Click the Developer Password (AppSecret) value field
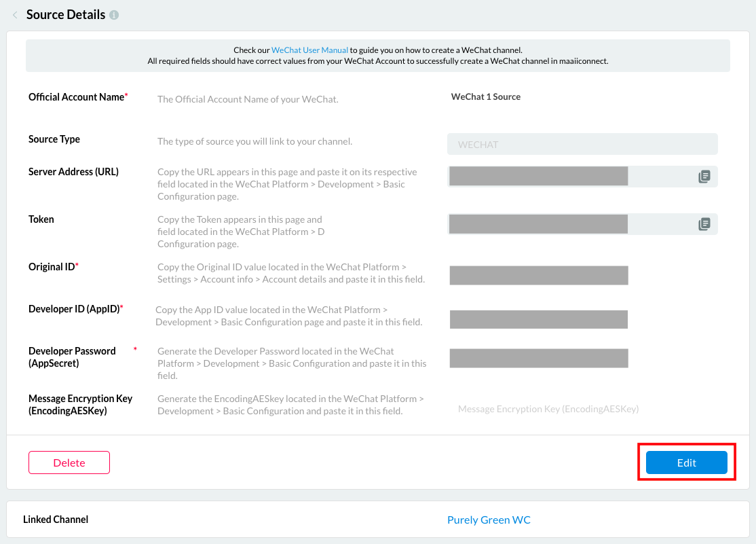756x544 pixels. pyautogui.click(x=539, y=358)
